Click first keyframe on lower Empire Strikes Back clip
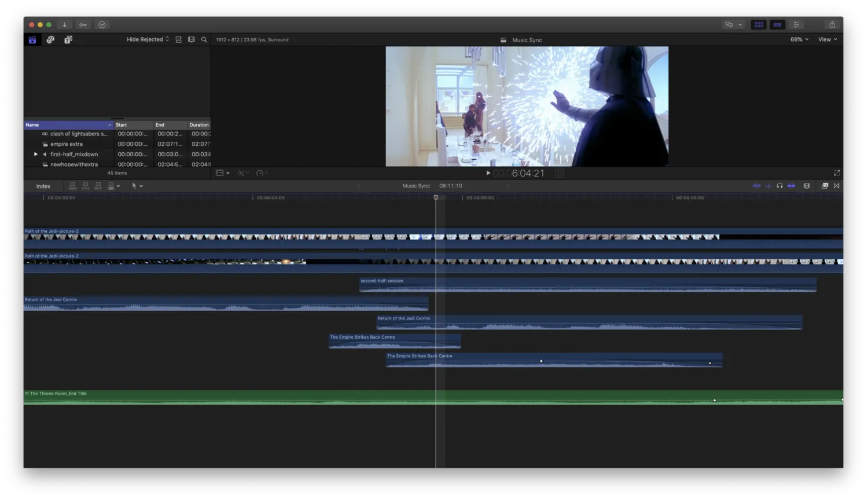Screen dimensions: 868x499 pos(541,361)
